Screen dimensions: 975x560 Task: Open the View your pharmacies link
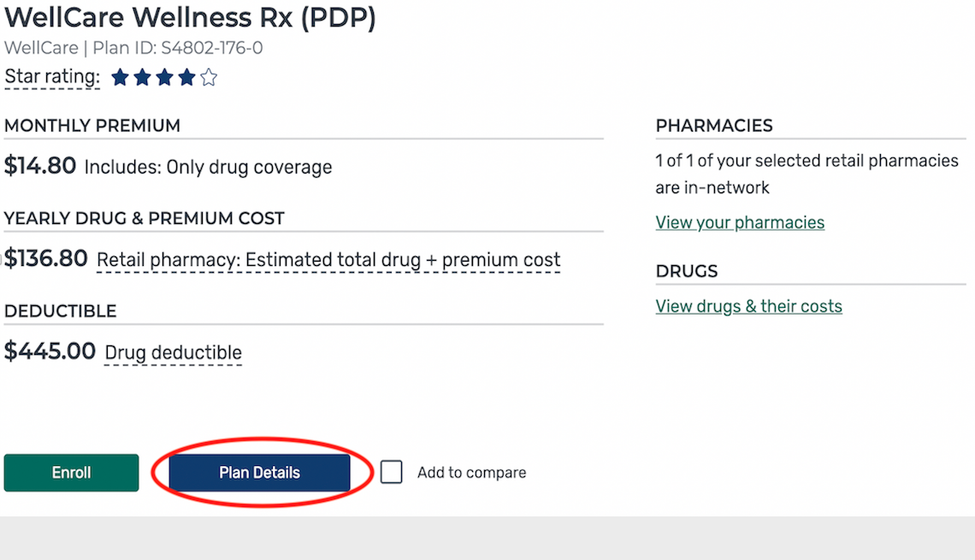coord(740,221)
